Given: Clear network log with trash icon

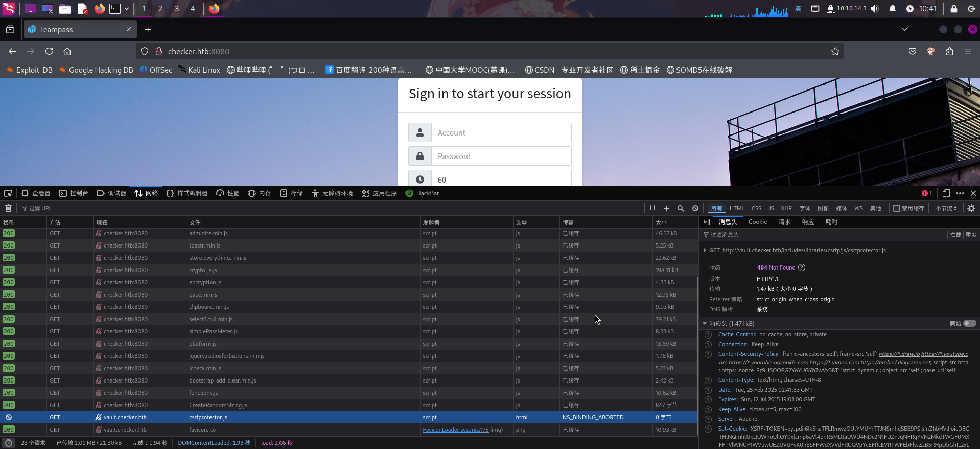Looking at the screenshot, I should coord(8,208).
